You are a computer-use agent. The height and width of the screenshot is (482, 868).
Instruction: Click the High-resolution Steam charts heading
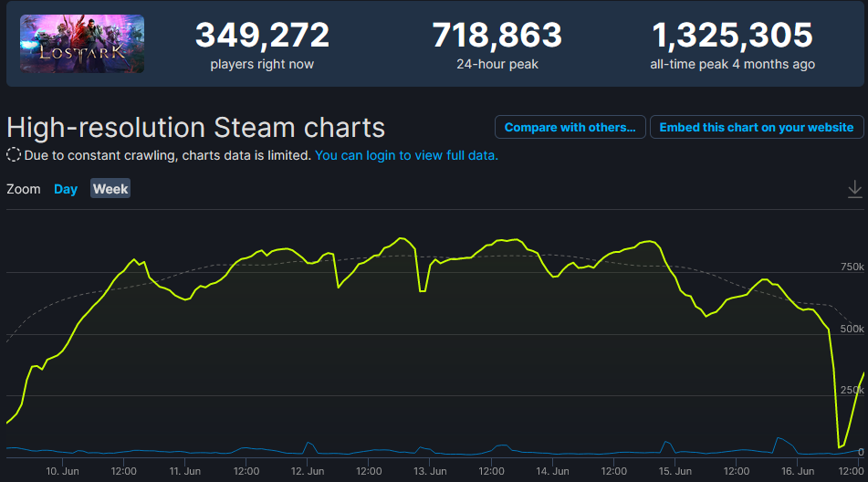click(x=195, y=127)
